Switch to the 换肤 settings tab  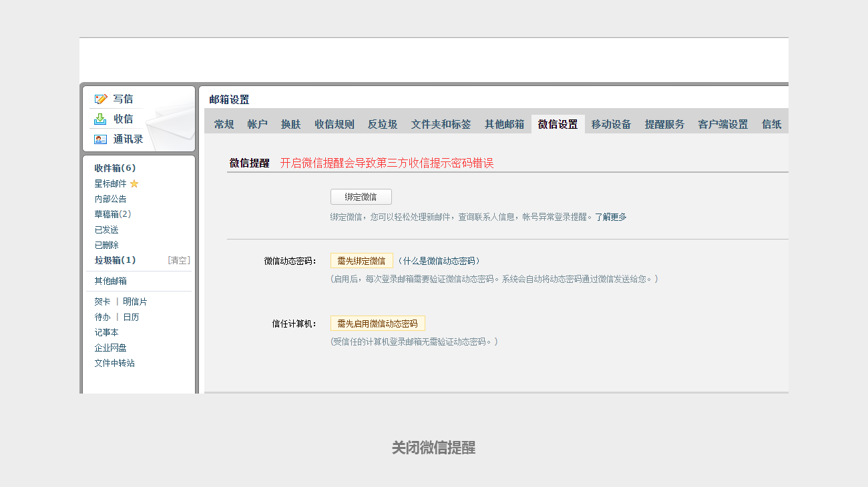290,124
